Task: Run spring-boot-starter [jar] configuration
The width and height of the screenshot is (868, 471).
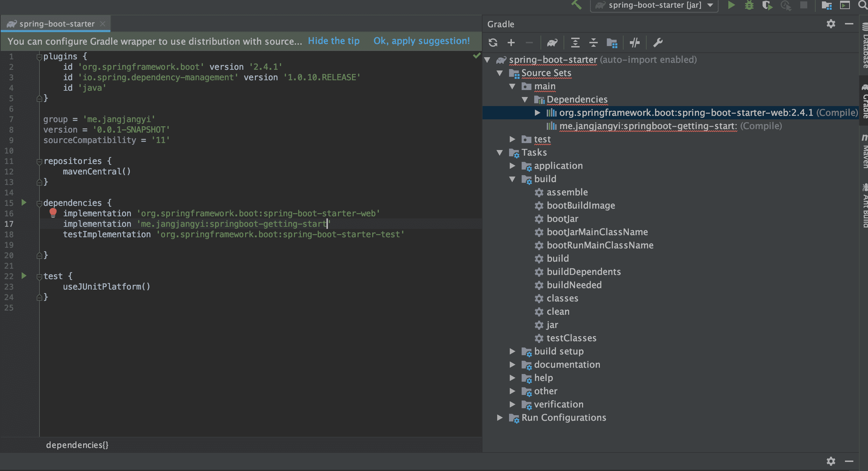Action: pyautogui.click(x=731, y=5)
